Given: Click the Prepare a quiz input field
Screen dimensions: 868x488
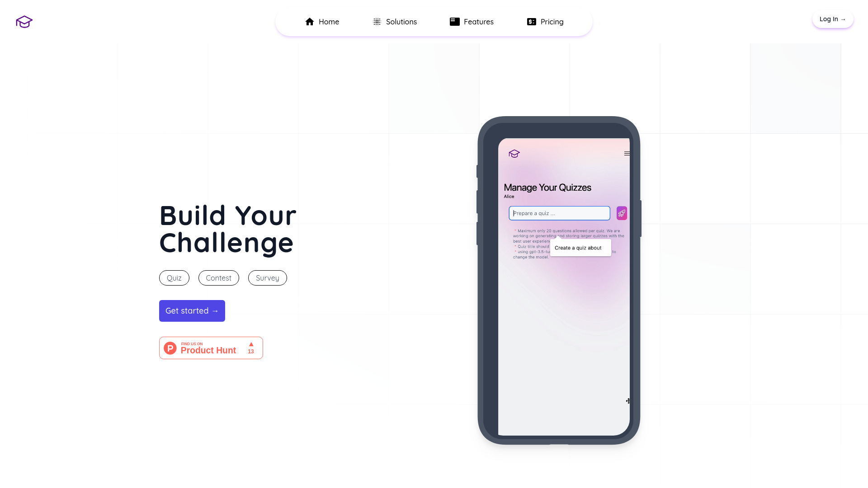Looking at the screenshot, I should click(x=559, y=213).
